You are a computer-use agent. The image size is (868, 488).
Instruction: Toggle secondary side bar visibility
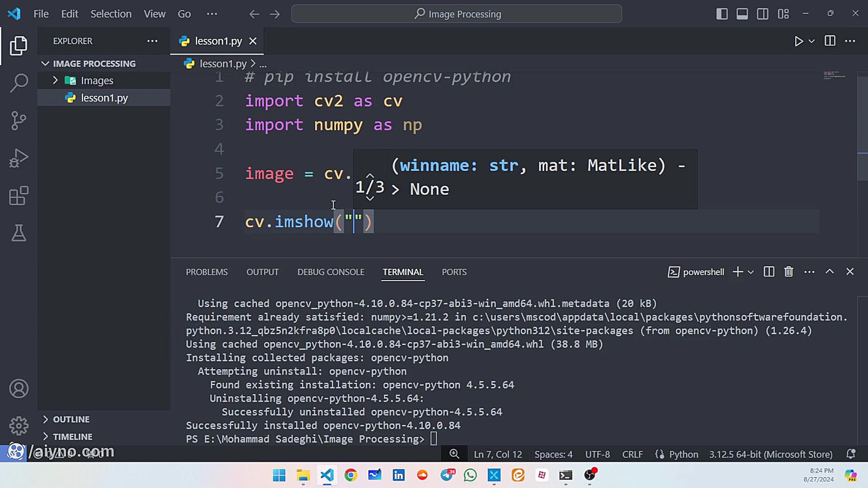point(763,14)
